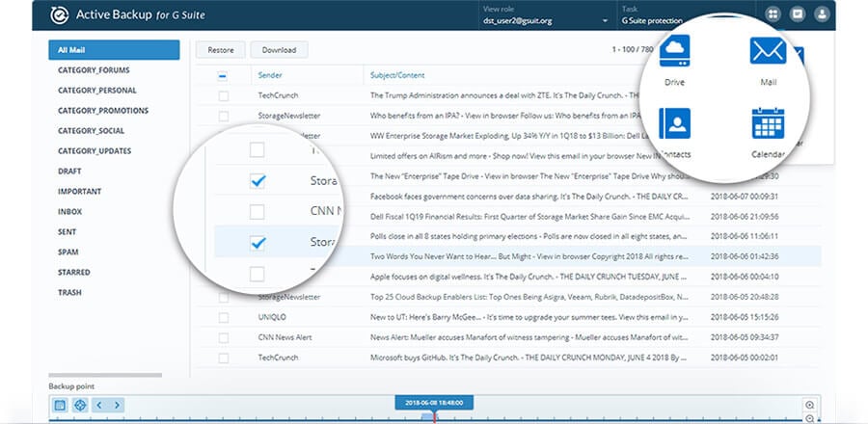Image resolution: width=868 pixels, height=424 pixels.
Task: Open the CATEGORY_PROMOTIONS label
Action: pos(103,111)
